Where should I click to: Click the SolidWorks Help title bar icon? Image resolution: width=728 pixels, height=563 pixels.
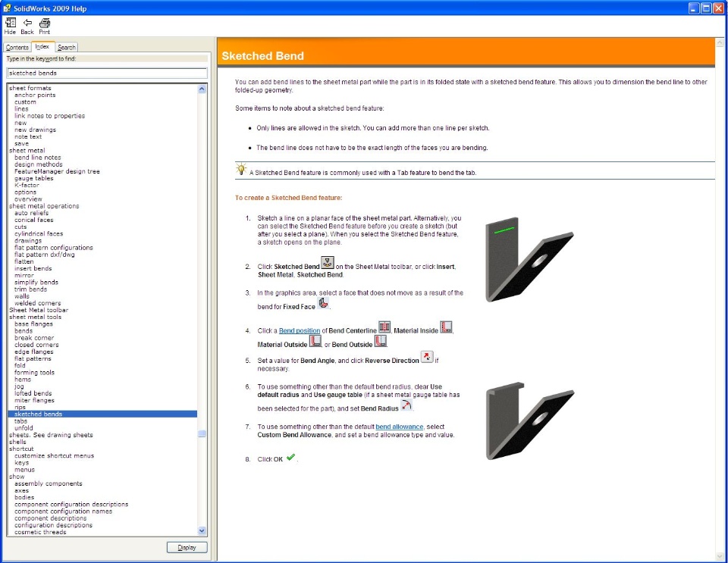(7, 8)
